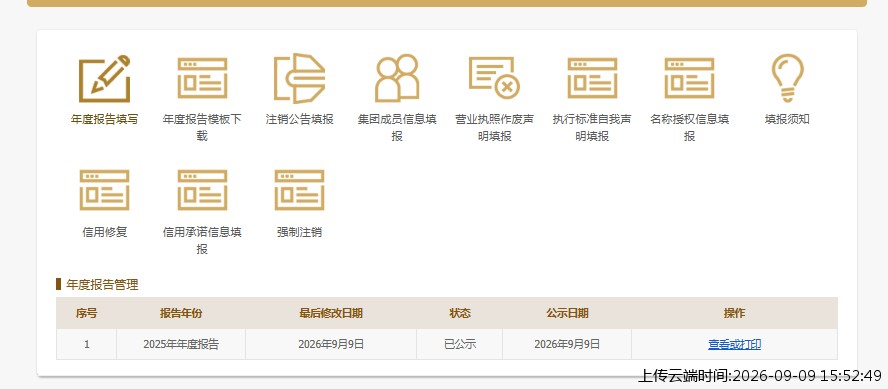The height and width of the screenshot is (389, 888).
Task: Select the 集团成员信息填报 people icon
Action: [x=397, y=78]
